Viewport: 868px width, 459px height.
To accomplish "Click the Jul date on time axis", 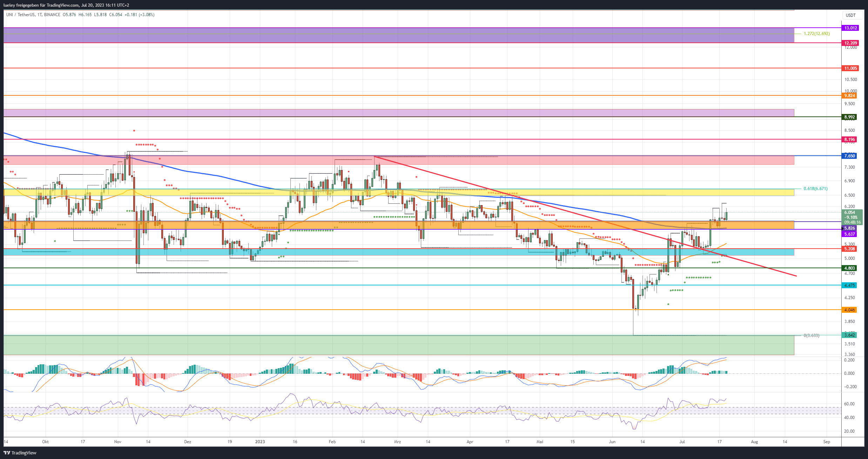I will [682, 441].
